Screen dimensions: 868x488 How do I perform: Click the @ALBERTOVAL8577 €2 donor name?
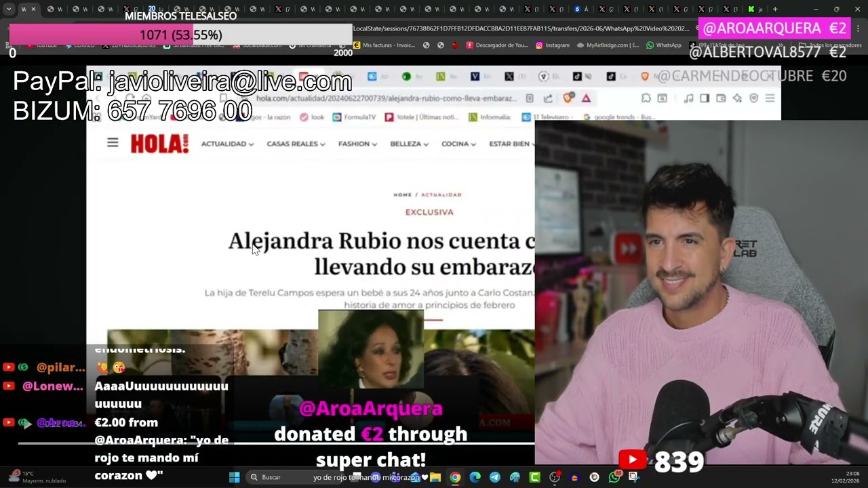pyautogui.click(x=768, y=52)
